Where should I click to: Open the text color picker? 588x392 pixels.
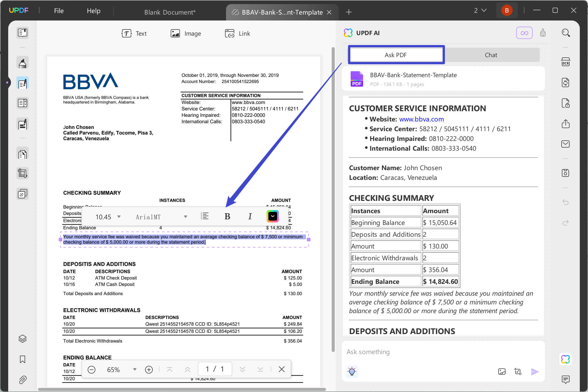(272, 216)
